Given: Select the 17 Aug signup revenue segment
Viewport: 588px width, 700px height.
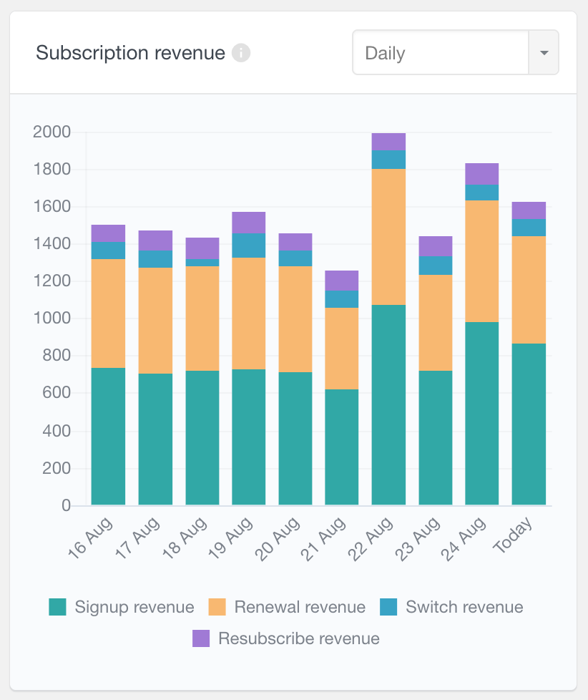Looking at the screenshot, I should click(x=155, y=439).
